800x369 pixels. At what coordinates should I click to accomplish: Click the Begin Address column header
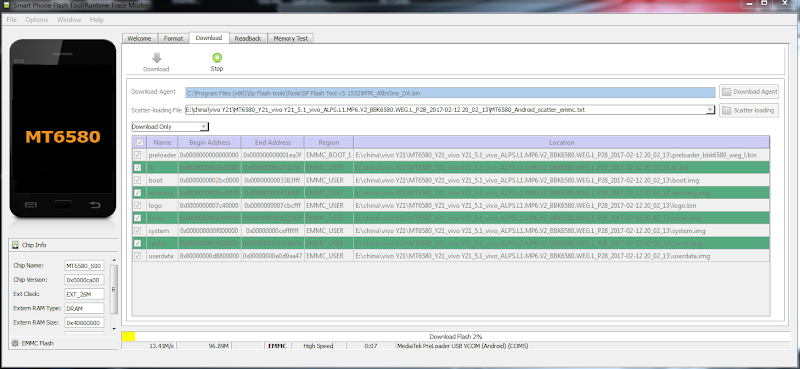pos(210,142)
